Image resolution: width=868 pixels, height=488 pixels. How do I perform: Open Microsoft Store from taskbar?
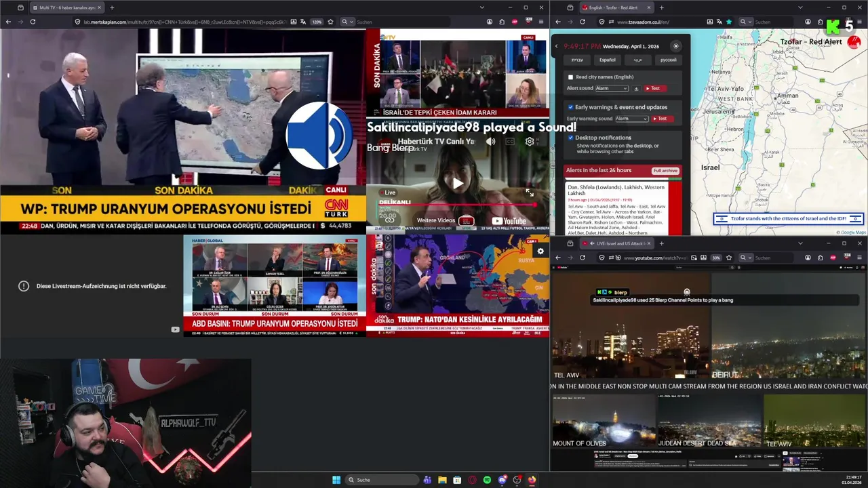coord(457,480)
